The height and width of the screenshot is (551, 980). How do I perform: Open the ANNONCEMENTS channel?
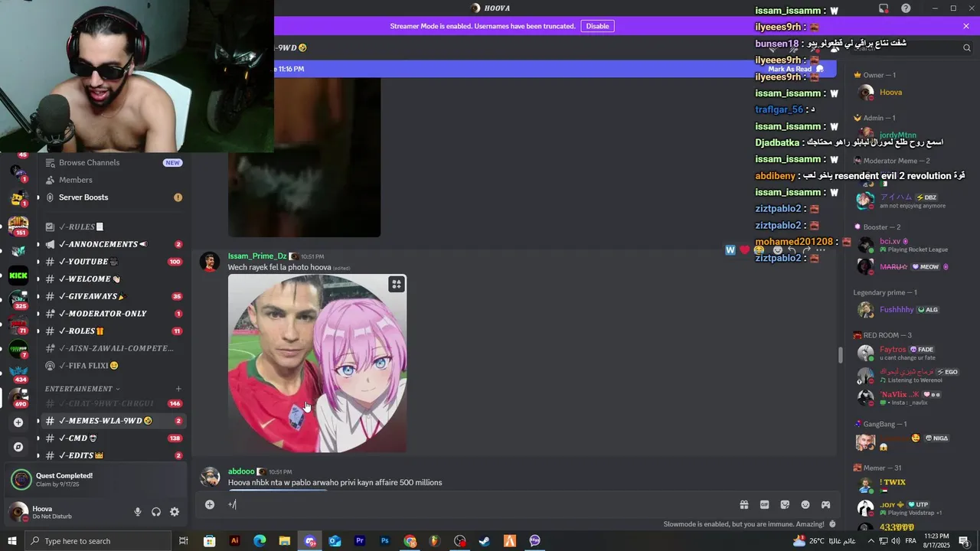(113, 244)
